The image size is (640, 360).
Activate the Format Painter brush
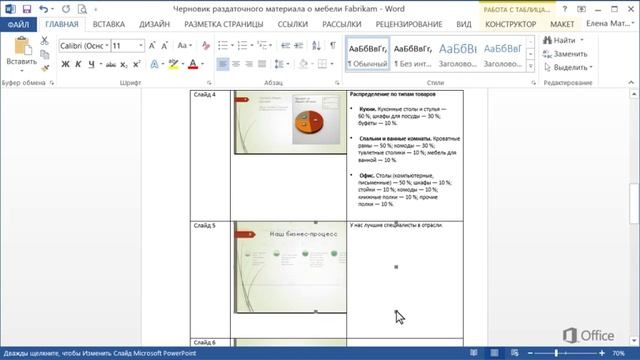(44, 68)
